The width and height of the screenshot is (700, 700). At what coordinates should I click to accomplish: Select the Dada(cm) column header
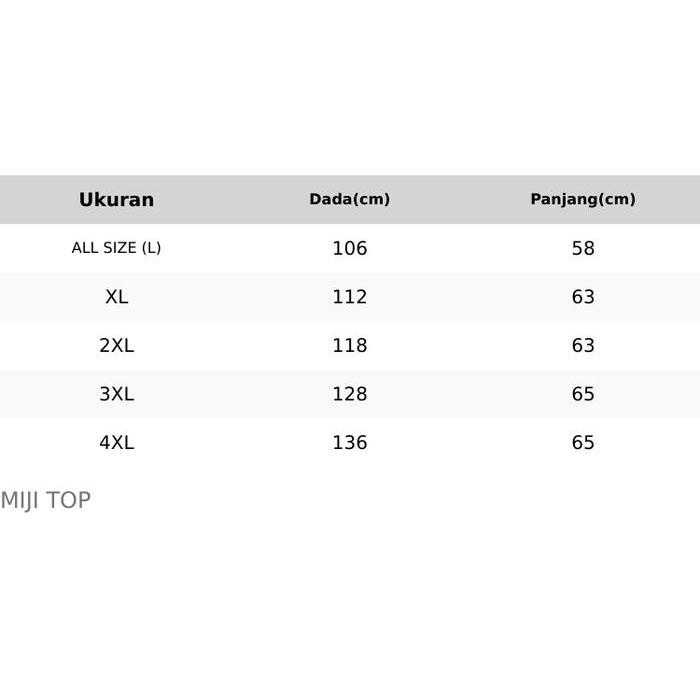[349, 199]
